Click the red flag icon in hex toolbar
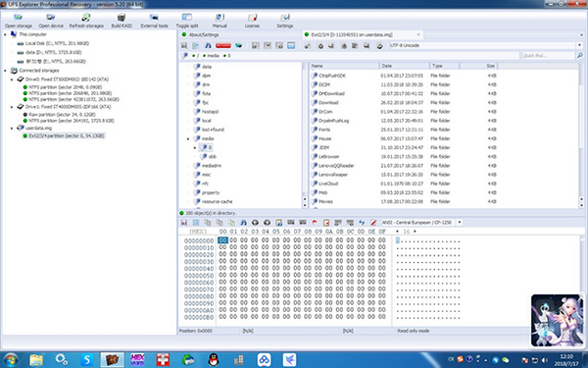 pos(315,223)
